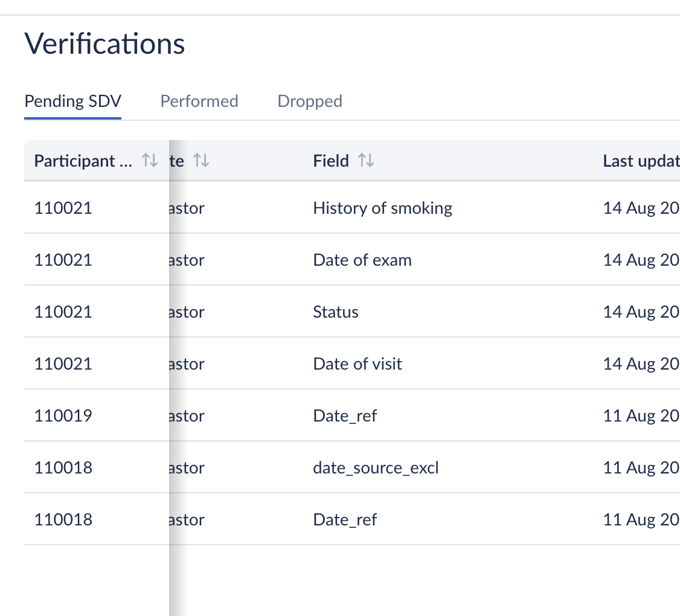Select the date_source_excl field entry
The height and width of the screenshot is (616, 680).
pos(376,468)
